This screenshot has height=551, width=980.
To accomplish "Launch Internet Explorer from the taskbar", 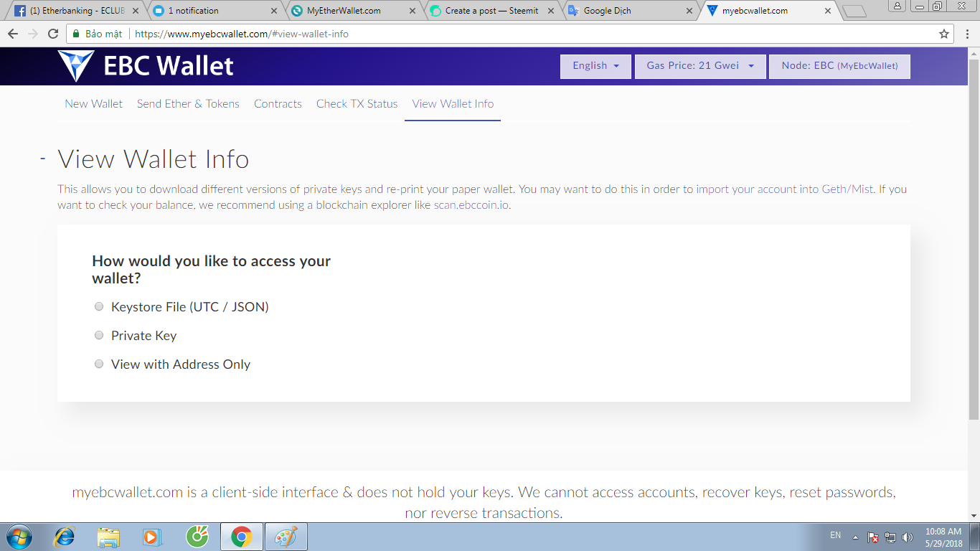I will 65,537.
